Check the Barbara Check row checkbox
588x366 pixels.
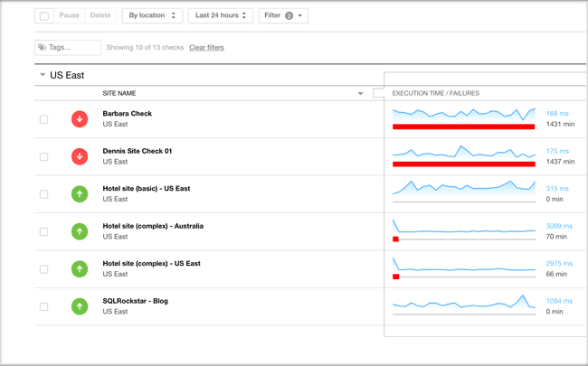click(x=43, y=119)
